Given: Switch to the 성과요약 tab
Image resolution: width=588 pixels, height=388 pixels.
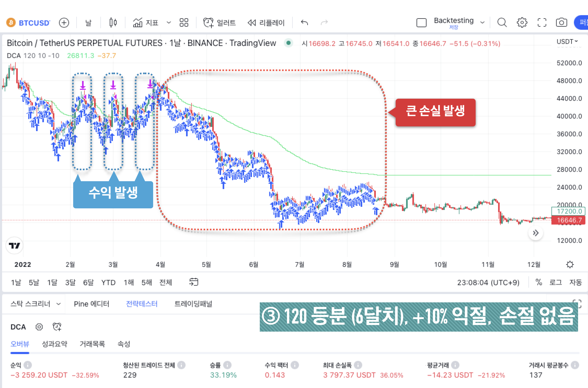Looking at the screenshot, I should coord(55,344).
